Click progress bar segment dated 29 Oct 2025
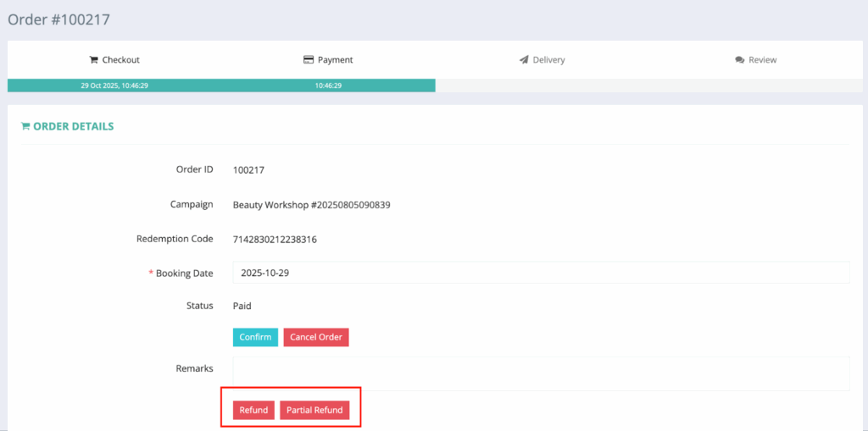 click(114, 86)
